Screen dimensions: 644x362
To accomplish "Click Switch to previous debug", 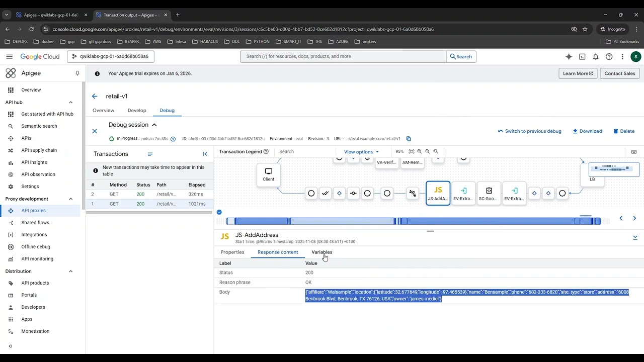I will tap(529, 131).
